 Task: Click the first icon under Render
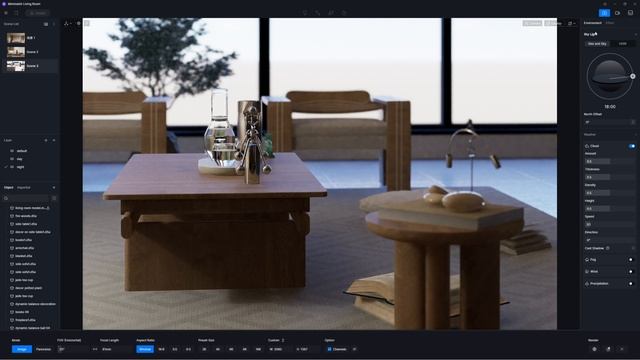(x=594, y=349)
